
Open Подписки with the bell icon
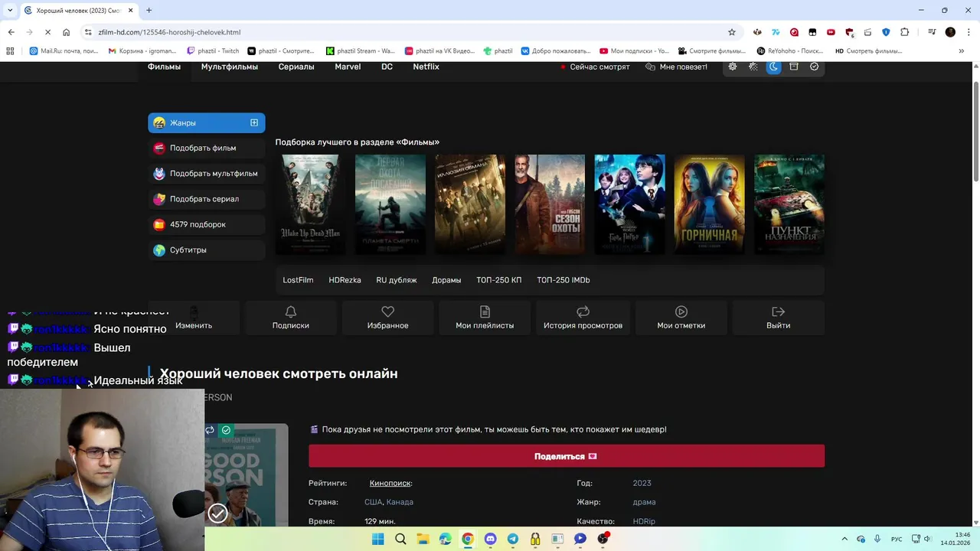click(291, 318)
